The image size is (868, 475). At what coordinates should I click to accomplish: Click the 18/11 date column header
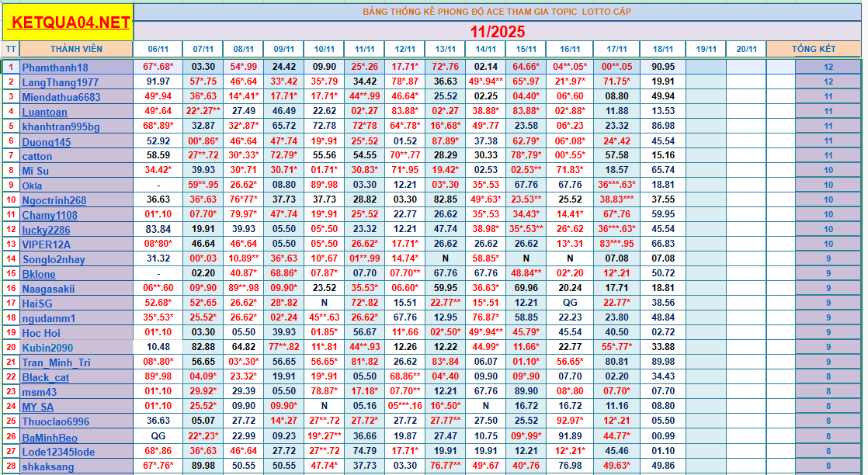pyautogui.click(x=663, y=49)
